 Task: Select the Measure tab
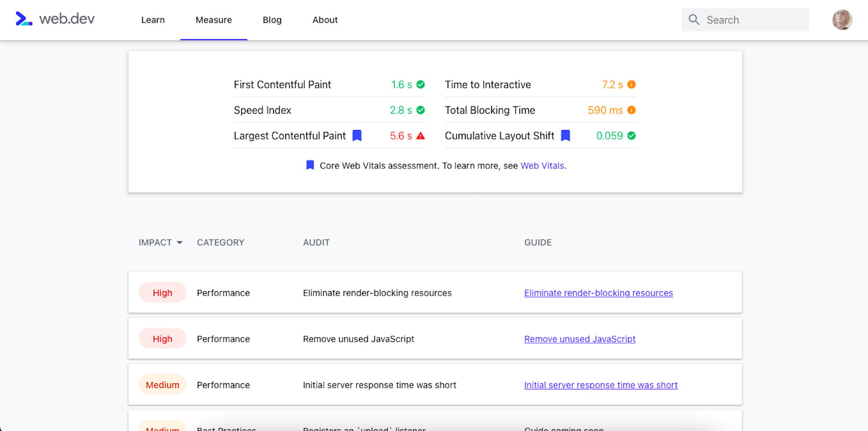tap(214, 20)
